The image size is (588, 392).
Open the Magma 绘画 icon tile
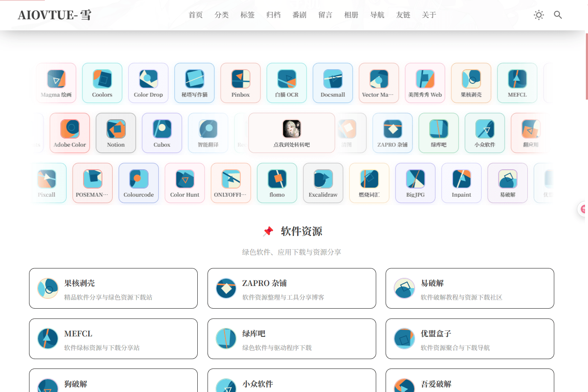56,83
